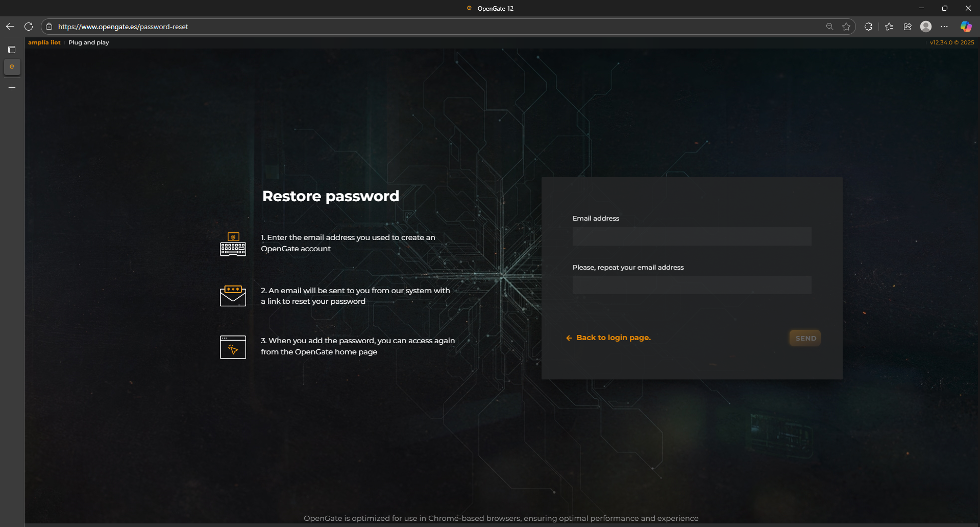Open the browser profile avatar
Screen dimensions: 980x527
[x=926, y=27]
